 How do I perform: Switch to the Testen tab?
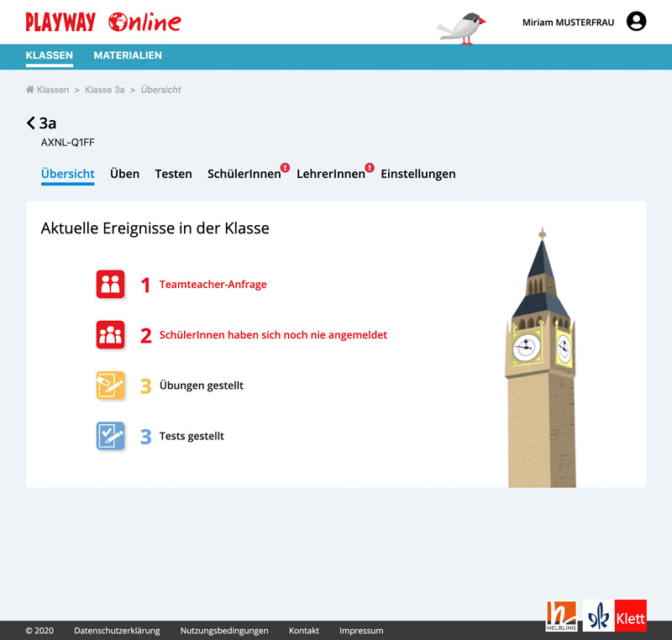point(174,174)
